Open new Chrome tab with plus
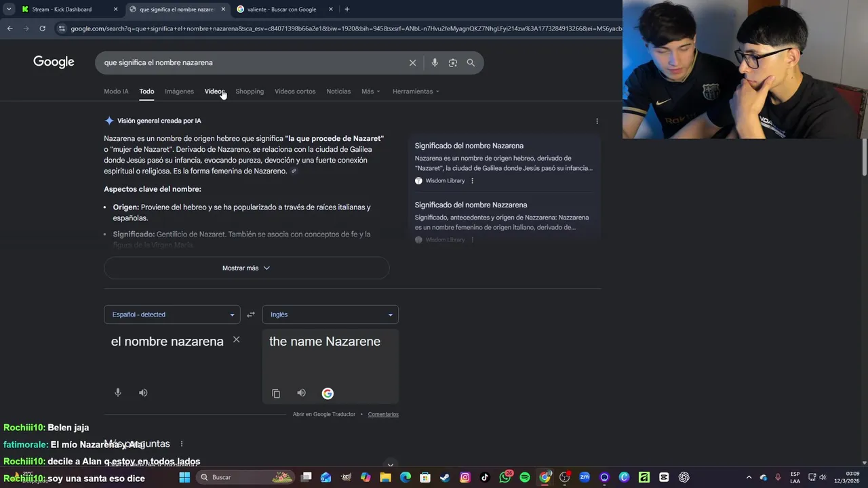Screen dimensions: 868x488 pyautogui.click(x=347, y=9)
